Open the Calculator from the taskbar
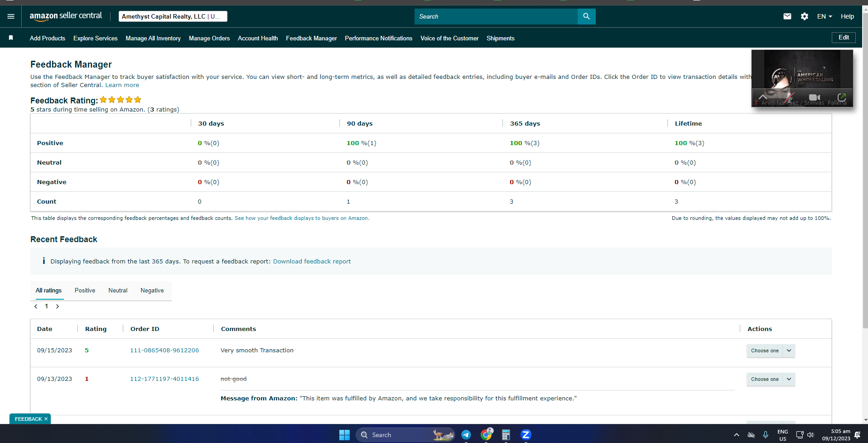Image resolution: width=868 pixels, height=443 pixels. tap(506, 435)
